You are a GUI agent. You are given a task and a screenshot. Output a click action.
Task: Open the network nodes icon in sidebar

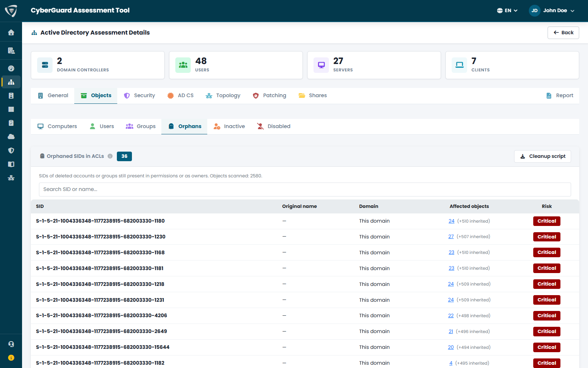click(11, 178)
